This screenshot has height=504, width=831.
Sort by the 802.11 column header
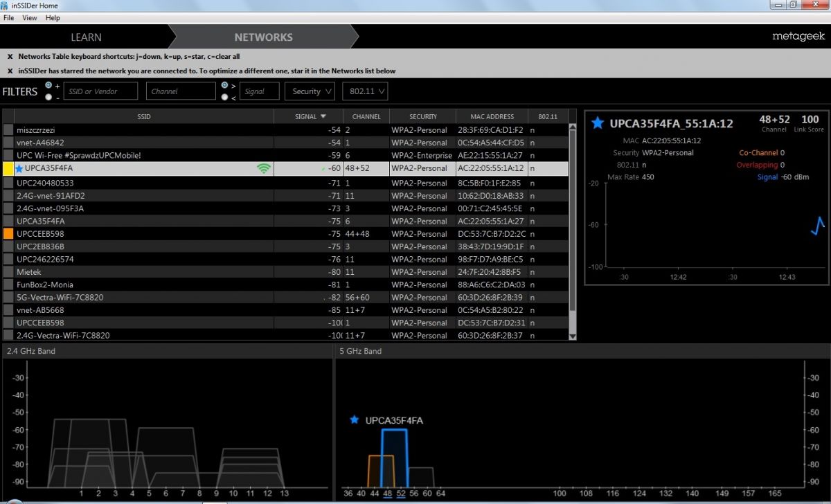point(548,116)
